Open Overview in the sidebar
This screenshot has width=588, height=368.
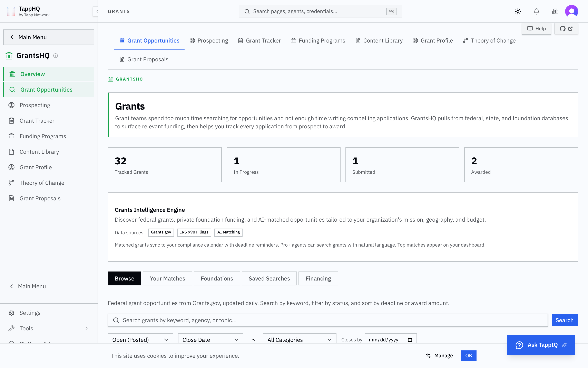coord(49,74)
